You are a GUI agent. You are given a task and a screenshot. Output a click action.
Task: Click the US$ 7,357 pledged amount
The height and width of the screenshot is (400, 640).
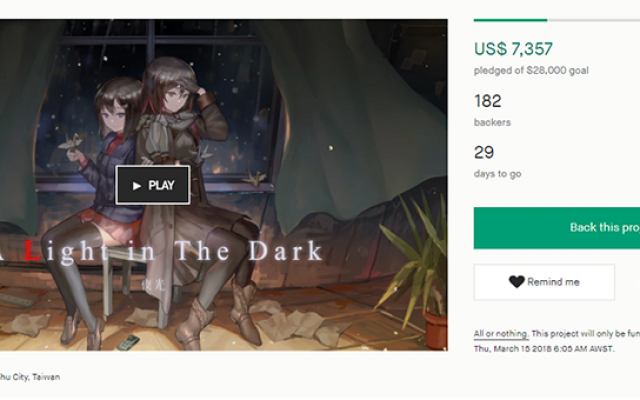click(513, 49)
